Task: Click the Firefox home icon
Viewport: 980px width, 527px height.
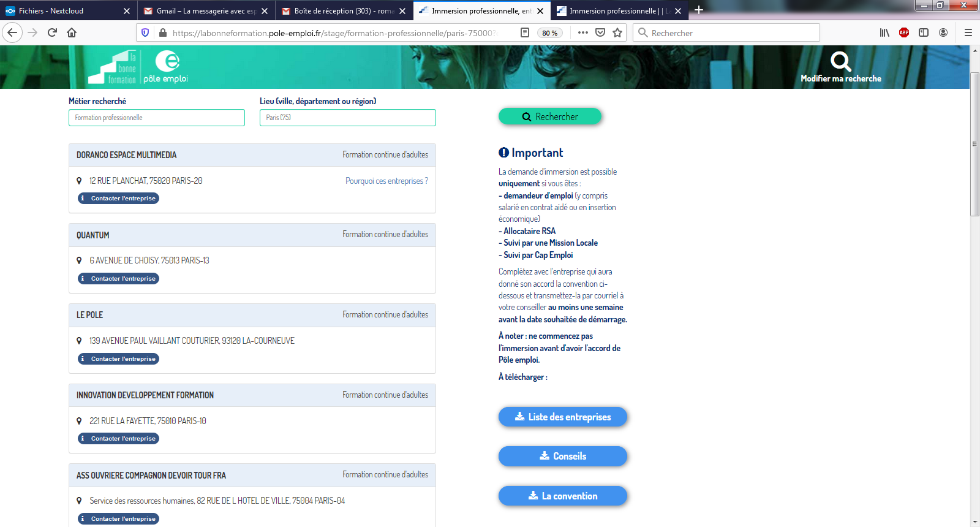Action: [72, 32]
